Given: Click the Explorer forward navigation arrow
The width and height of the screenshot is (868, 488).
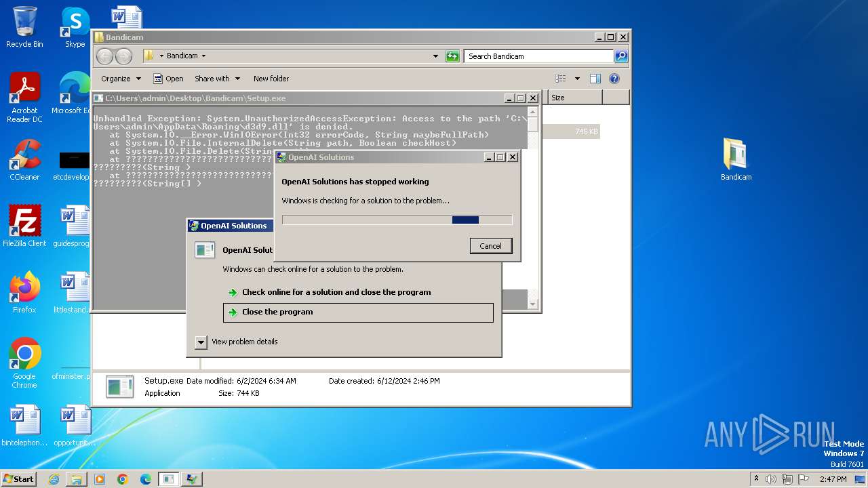Looking at the screenshot, I should tap(123, 56).
